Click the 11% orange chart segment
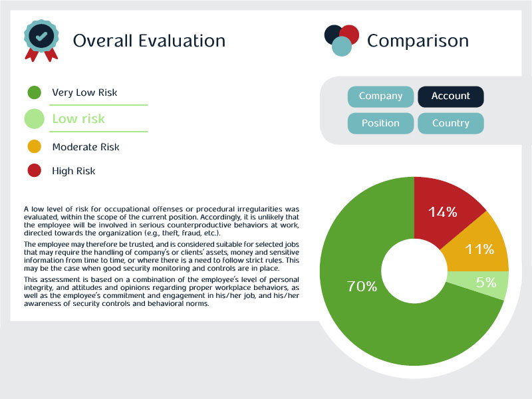Image resolution: width=532 pixels, height=399 pixels. coord(477,248)
